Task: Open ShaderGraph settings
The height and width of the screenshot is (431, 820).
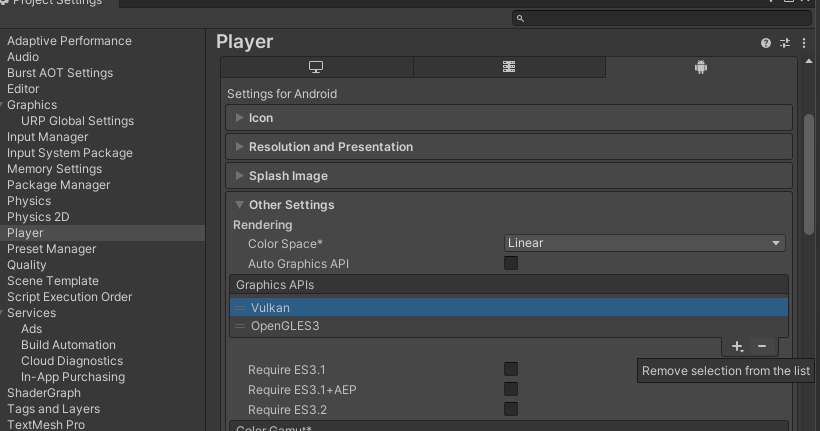Action: 44,393
